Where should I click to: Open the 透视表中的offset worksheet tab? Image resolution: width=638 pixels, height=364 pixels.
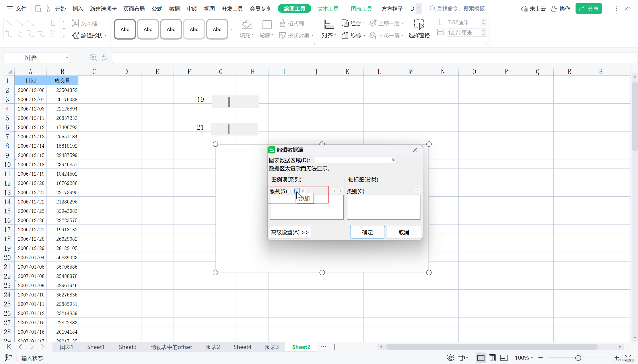(x=171, y=347)
